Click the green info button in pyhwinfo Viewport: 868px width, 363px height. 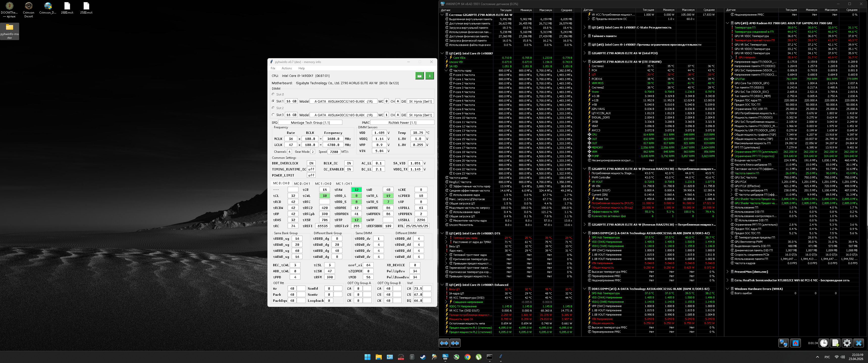pos(430,76)
